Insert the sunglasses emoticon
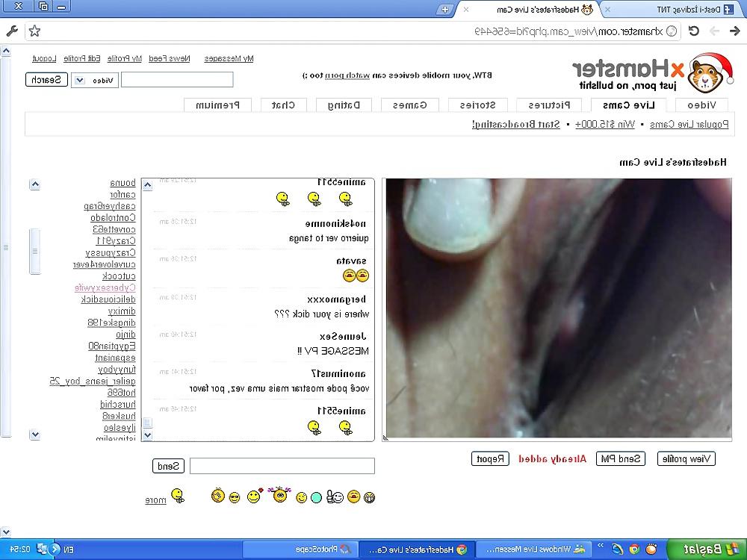The width and height of the screenshot is (747, 560). point(235,497)
